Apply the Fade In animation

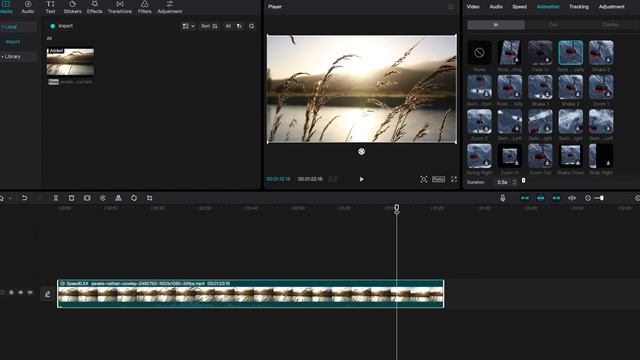point(540,53)
